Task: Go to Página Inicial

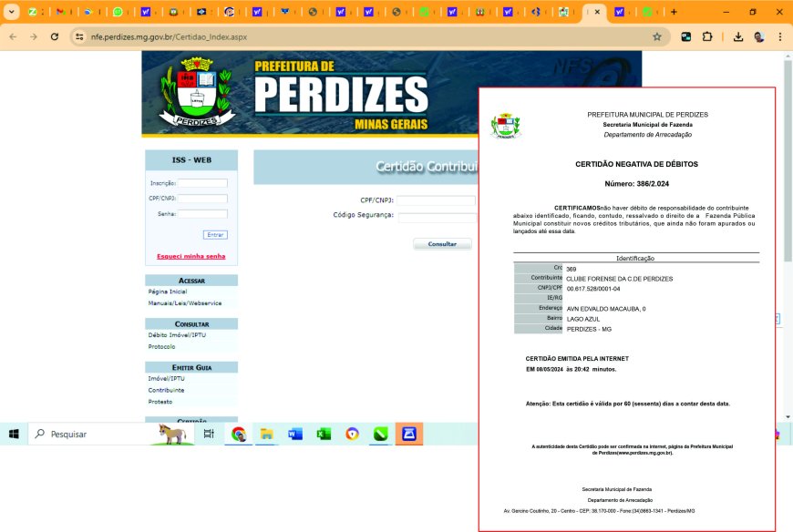Action: click(168, 292)
